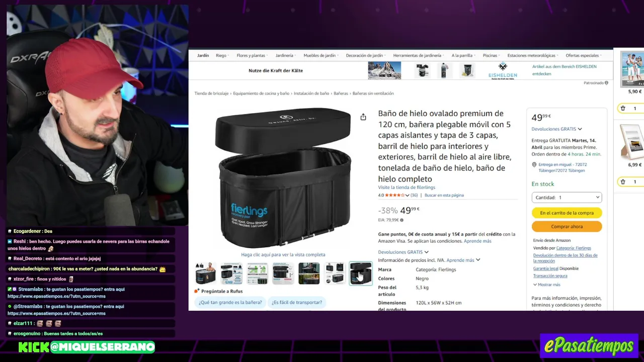Open the Riego menu in the garden nav bar

coord(222,55)
